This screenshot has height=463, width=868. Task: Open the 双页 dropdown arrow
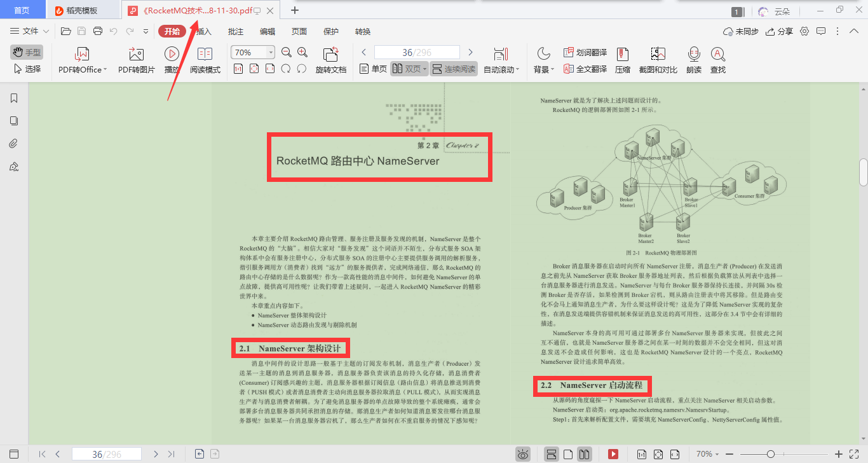coord(424,69)
